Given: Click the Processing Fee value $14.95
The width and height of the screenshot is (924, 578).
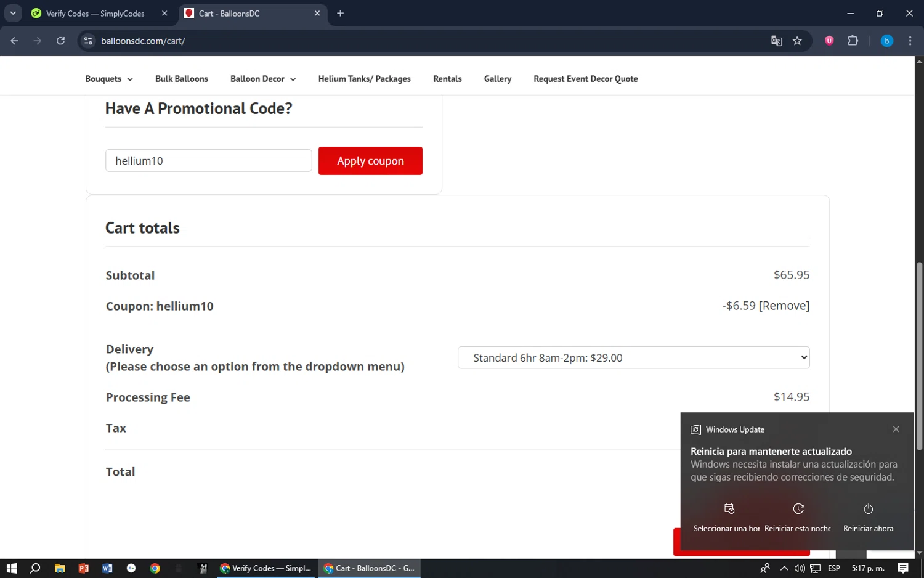Looking at the screenshot, I should (x=792, y=397).
